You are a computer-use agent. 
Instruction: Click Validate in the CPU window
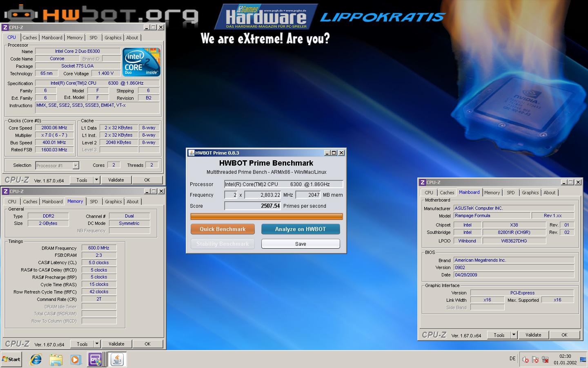tap(116, 180)
